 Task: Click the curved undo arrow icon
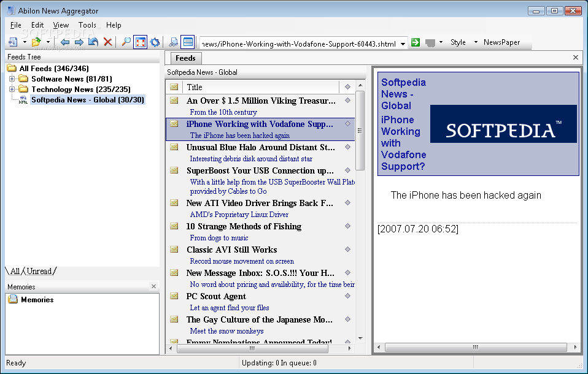point(93,42)
